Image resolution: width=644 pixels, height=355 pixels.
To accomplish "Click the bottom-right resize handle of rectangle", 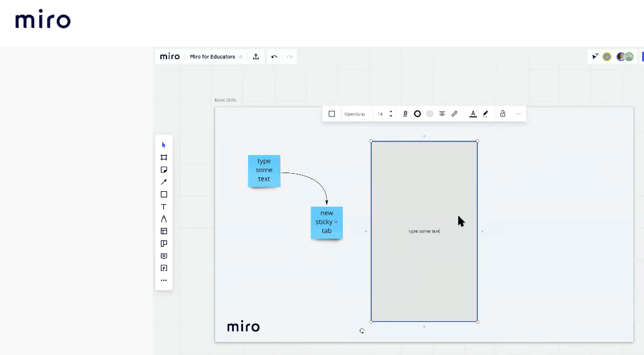I will coord(478,322).
